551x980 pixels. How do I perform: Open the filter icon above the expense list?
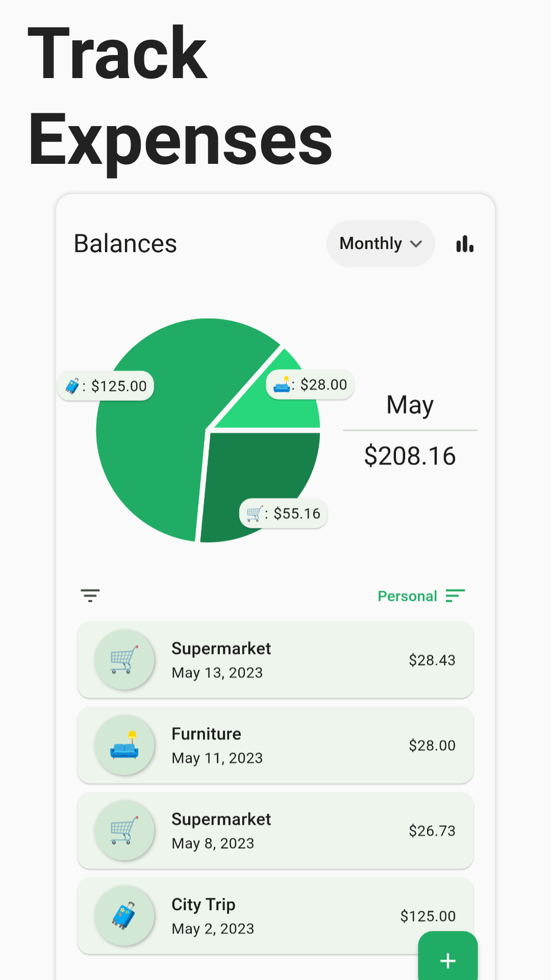(x=90, y=595)
